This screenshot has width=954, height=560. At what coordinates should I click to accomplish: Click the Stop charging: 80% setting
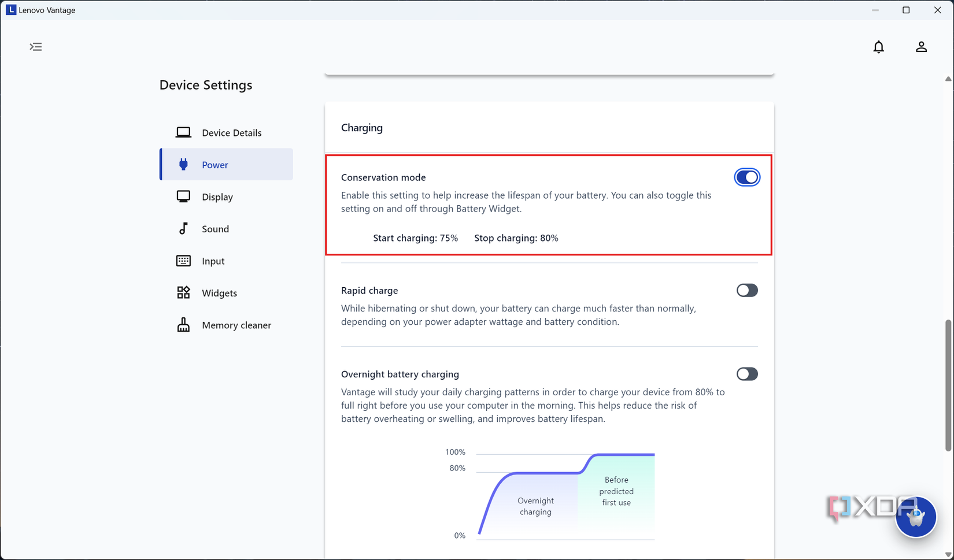[516, 238]
